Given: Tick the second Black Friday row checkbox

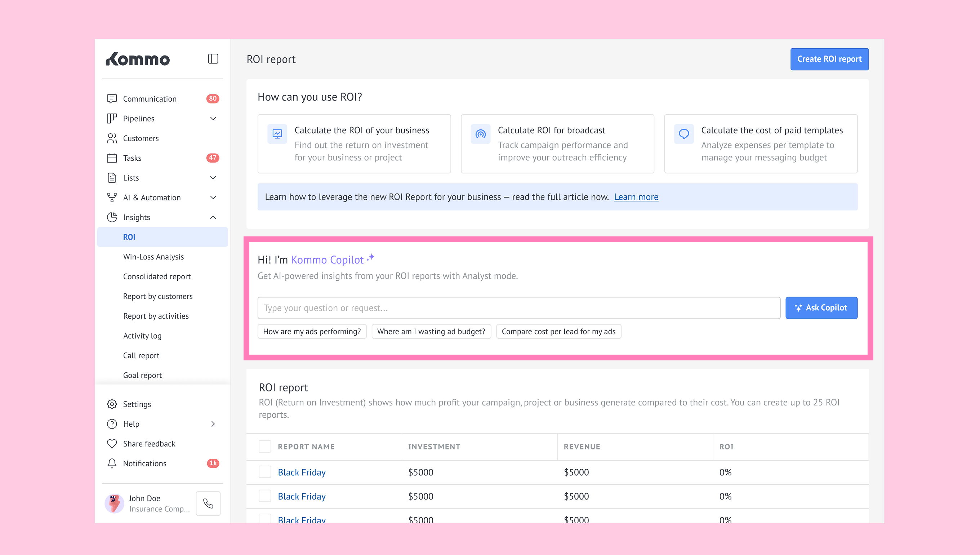Looking at the screenshot, I should point(265,496).
